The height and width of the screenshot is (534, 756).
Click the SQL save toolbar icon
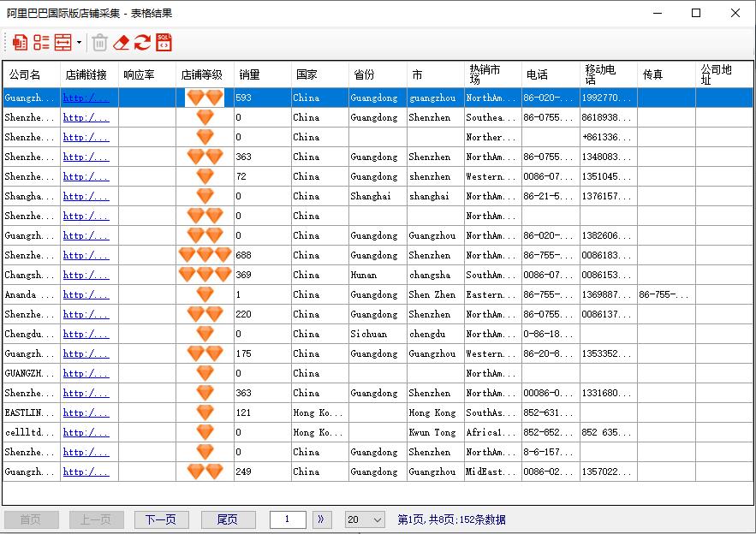tap(164, 43)
